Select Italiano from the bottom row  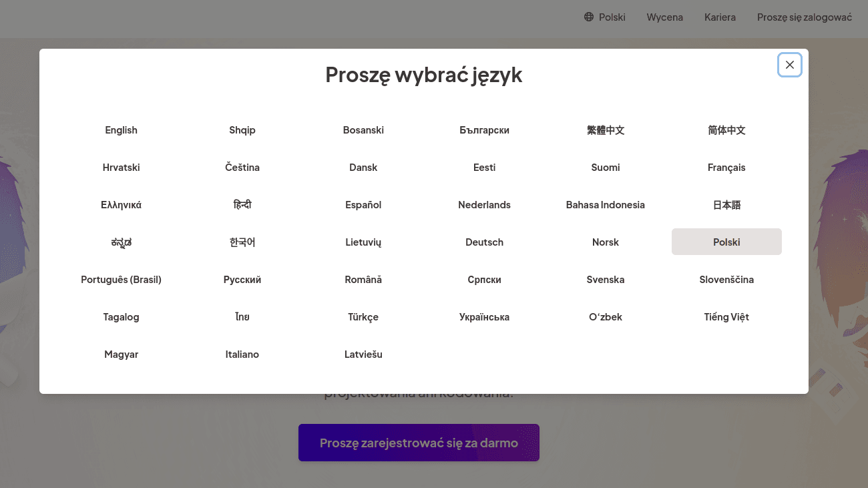pyautogui.click(x=242, y=354)
